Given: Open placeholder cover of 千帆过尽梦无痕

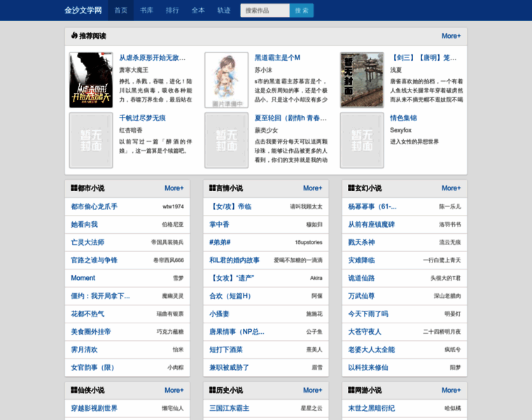Looking at the screenshot, I should tap(91, 140).
